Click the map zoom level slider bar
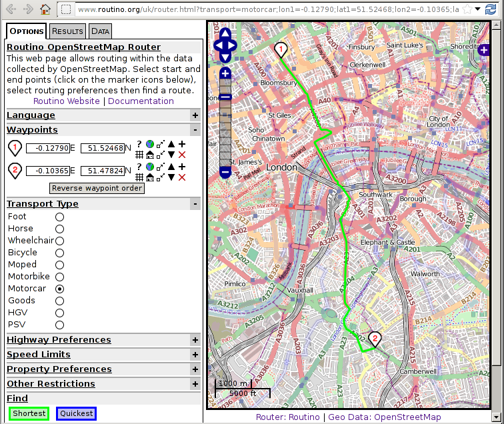 coord(225,123)
